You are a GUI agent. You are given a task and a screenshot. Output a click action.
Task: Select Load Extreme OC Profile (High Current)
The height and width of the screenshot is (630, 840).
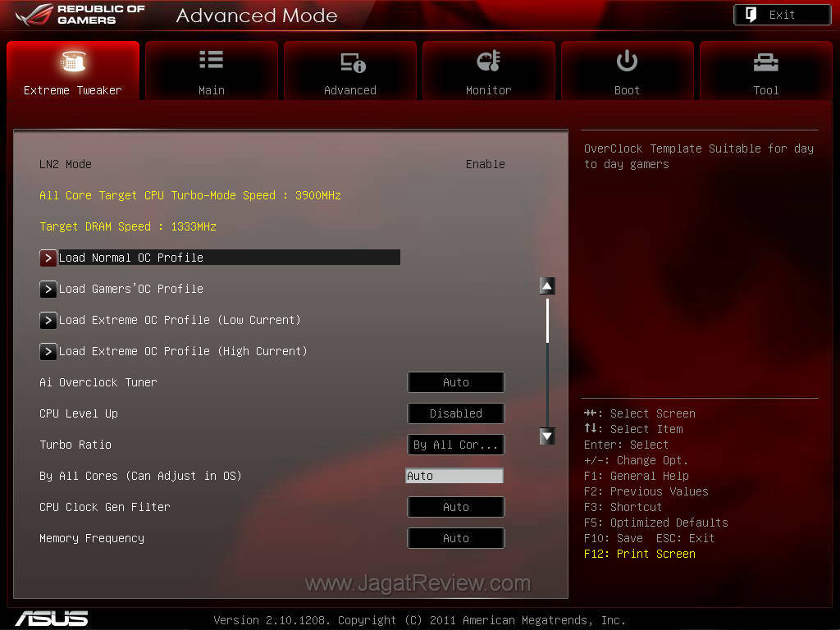(x=183, y=351)
